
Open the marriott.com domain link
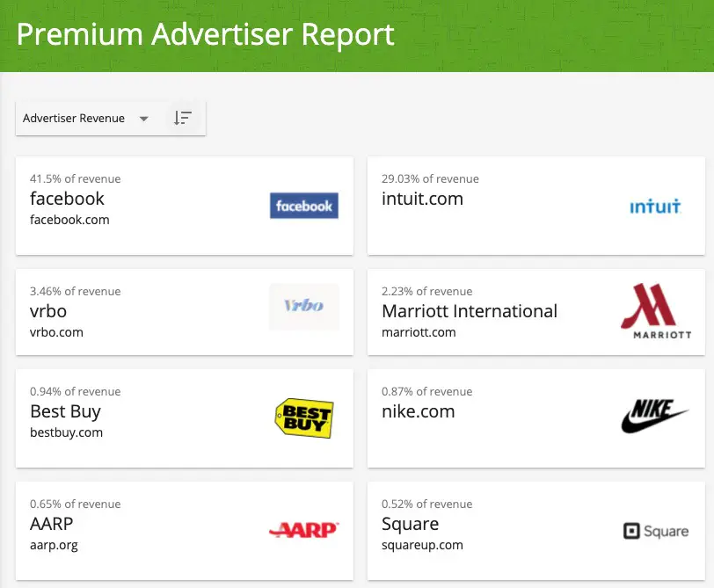click(x=419, y=332)
